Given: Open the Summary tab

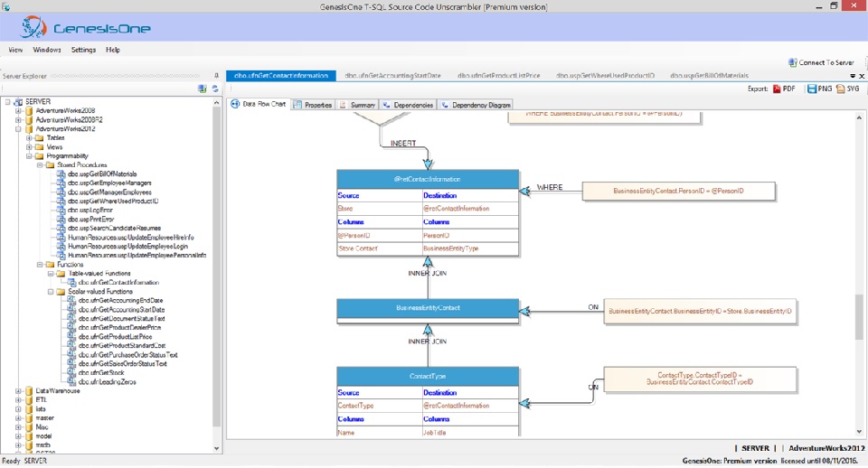Looking at the screenshot, I should tap(357, 105).
